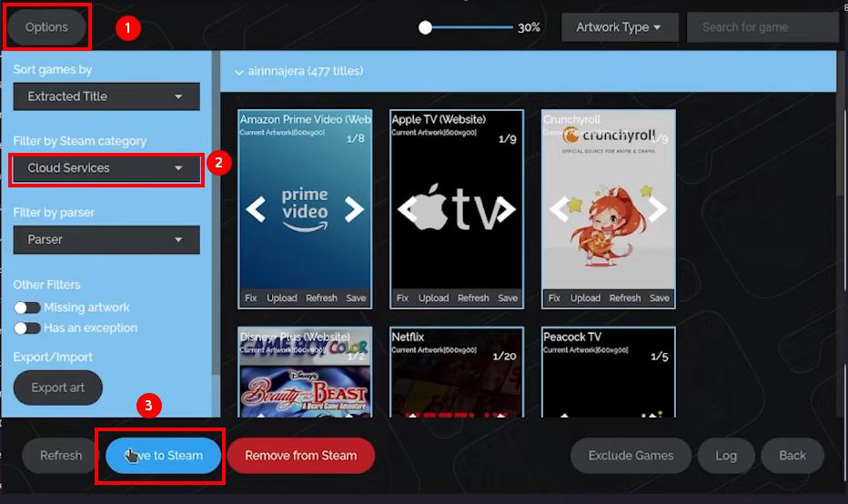The height and width of the screenshot is (504, 848).
Task: Go Back to previous screen
Action: [792, 456]
